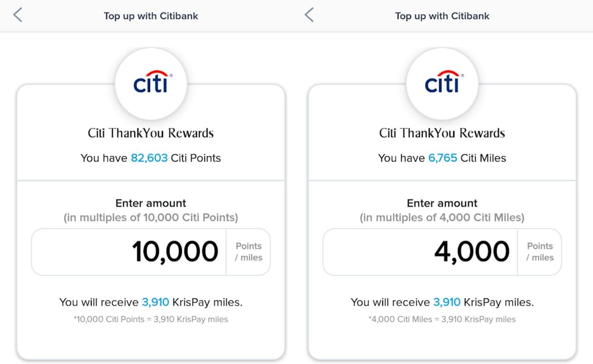Click the Points / miles label on right card

(540, 251)
